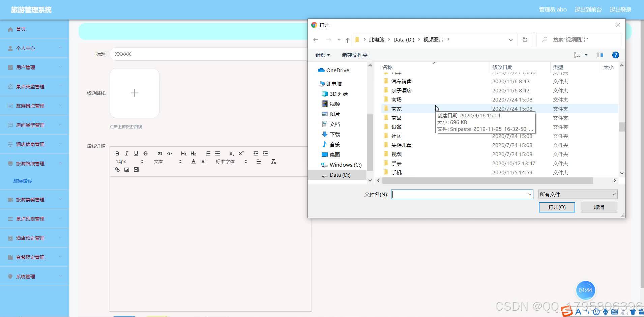Go back in the file dialog
The height and width of the screenshot is (317, 644).
coord(316,40)
